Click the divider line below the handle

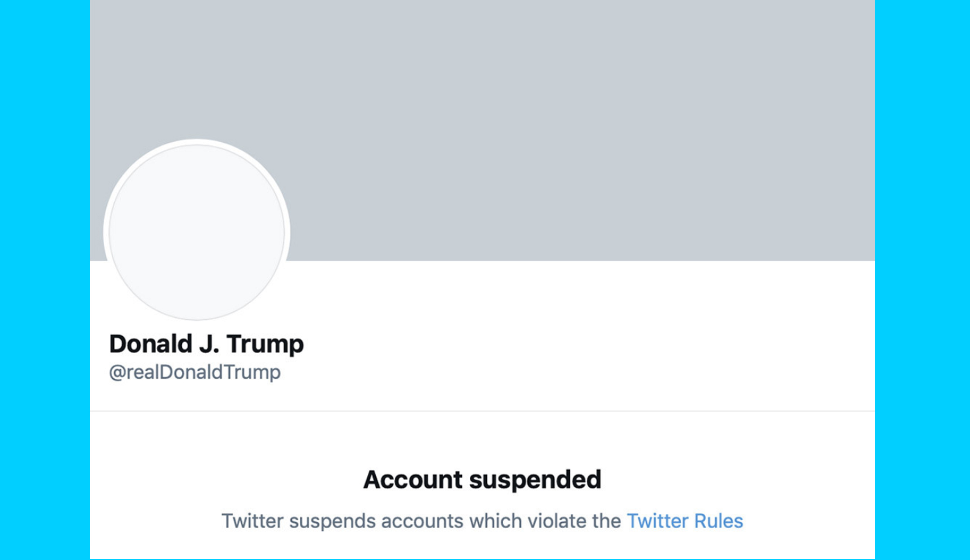482,411
